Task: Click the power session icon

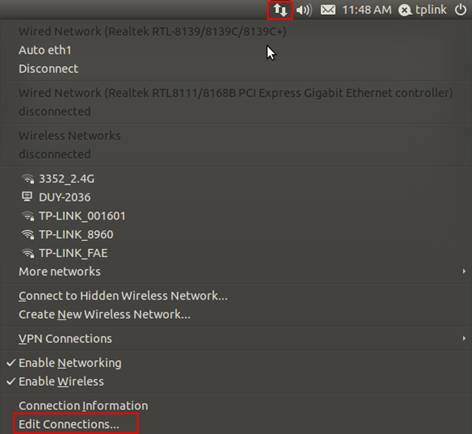Action: [x=461, y=10]
